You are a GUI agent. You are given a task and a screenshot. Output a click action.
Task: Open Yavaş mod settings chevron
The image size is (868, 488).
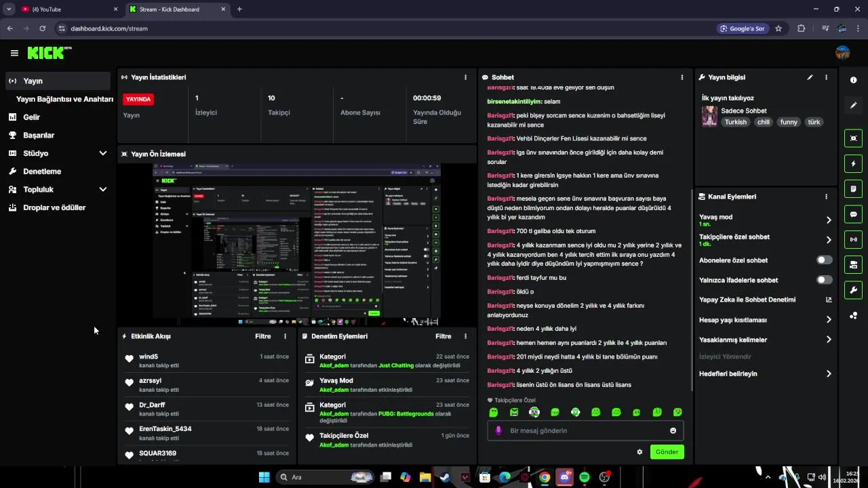point(829,220)
